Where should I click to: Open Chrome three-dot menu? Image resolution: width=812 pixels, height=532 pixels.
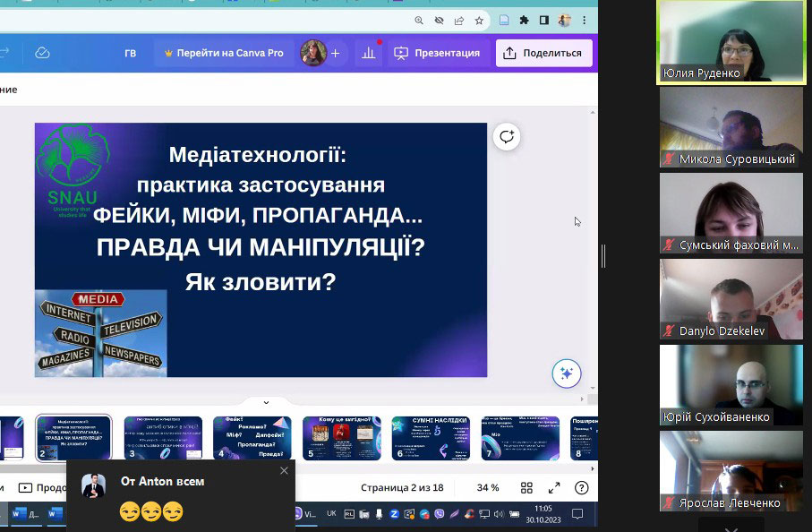pyautogui.click(x=584, y=21)
